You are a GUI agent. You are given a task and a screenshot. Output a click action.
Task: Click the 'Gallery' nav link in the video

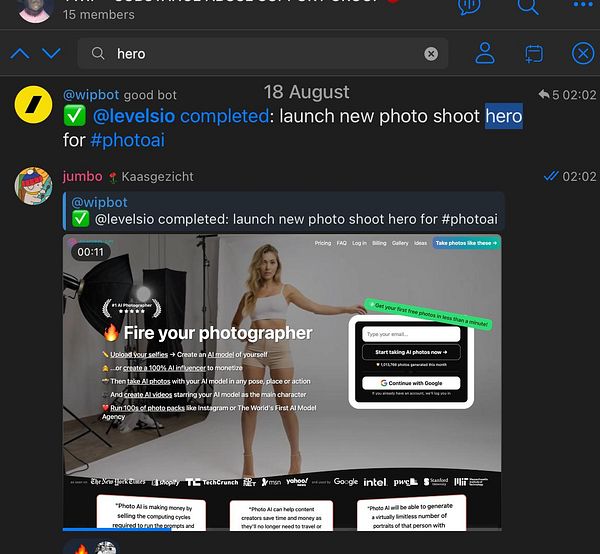[x=400, y=243]
